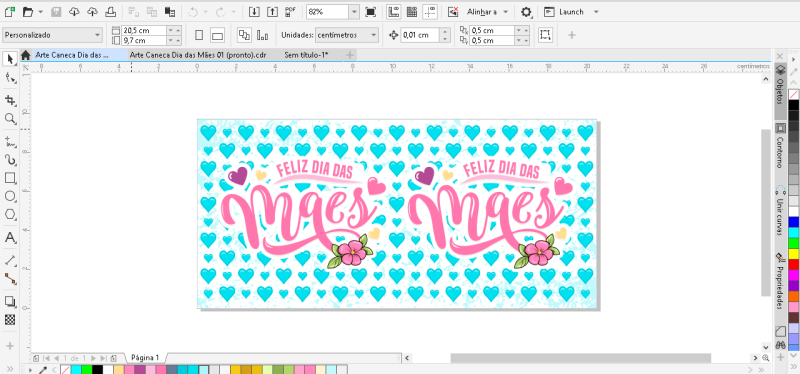Open the Unidades centímetros dropdown
The image size is (800, 374).
pos(347,35)
